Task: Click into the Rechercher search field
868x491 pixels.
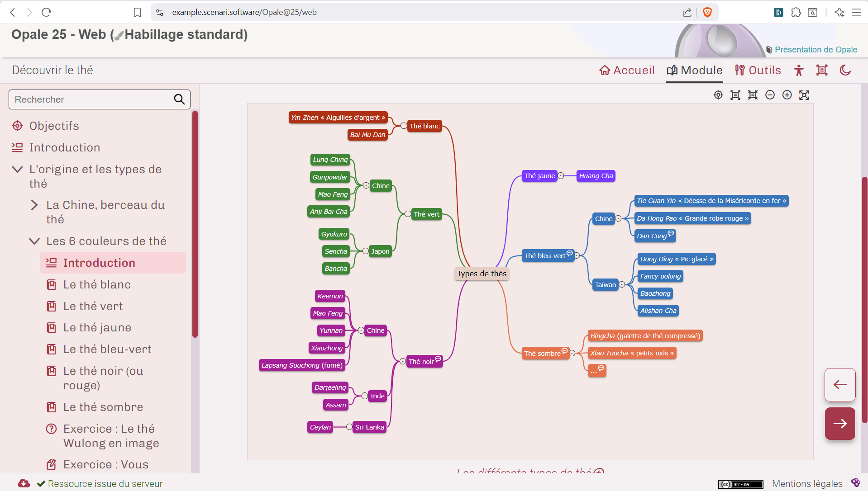Action: tap(91, 99)
